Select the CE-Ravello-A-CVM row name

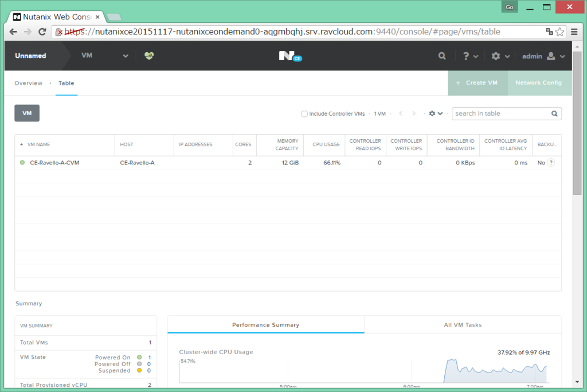[x=54, y=163]
